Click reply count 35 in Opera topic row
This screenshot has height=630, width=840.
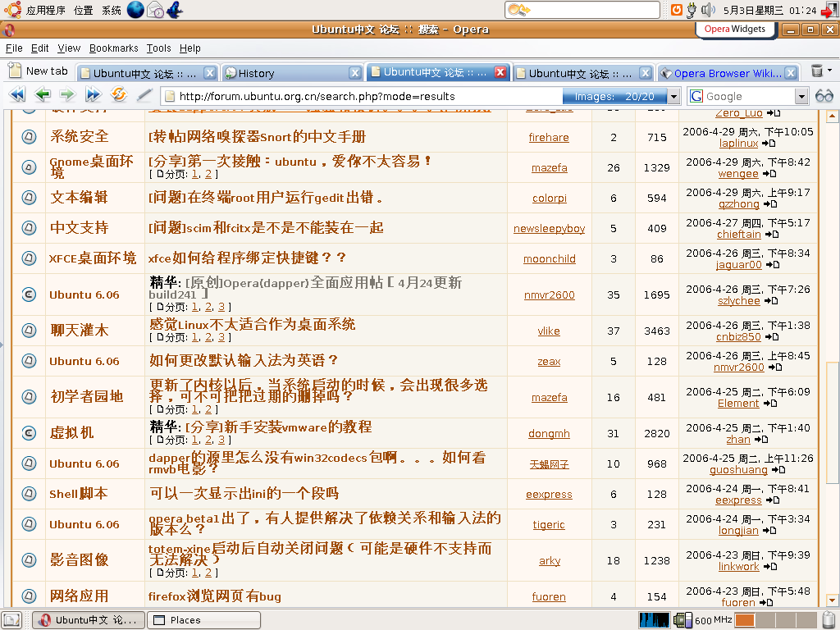614,294
